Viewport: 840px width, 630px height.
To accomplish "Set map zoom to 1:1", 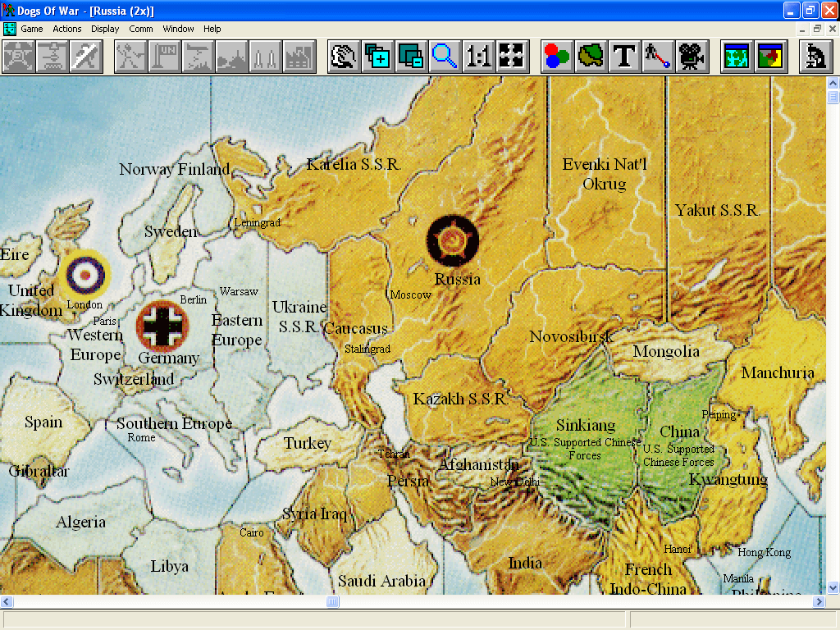I will [x=479, y=57].
